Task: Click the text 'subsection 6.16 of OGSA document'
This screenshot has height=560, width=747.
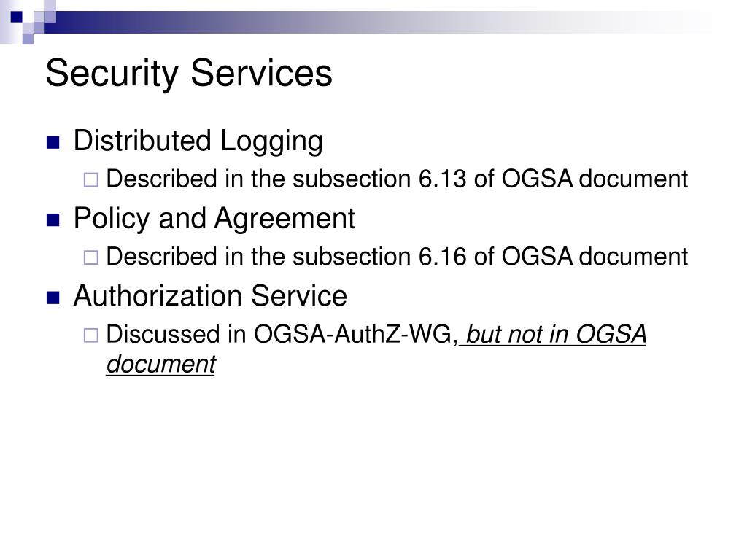Action: coord(490,257)
